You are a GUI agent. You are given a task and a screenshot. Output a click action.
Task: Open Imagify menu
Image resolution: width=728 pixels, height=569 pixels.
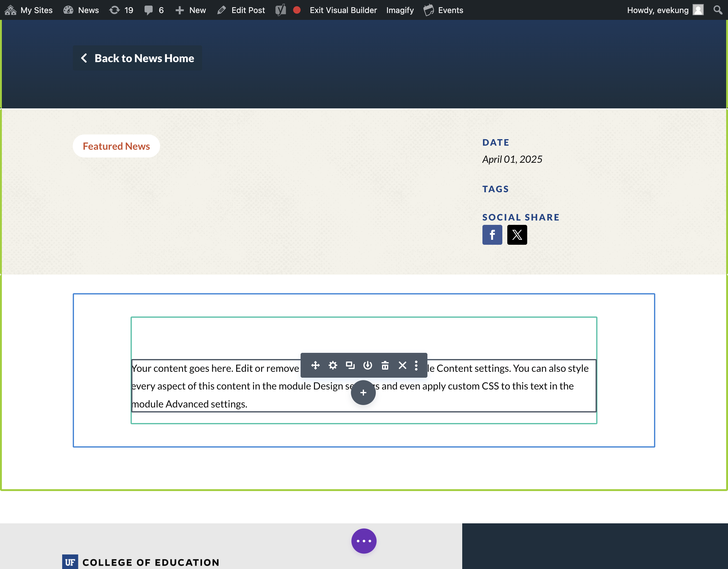[x=400, y=10]
